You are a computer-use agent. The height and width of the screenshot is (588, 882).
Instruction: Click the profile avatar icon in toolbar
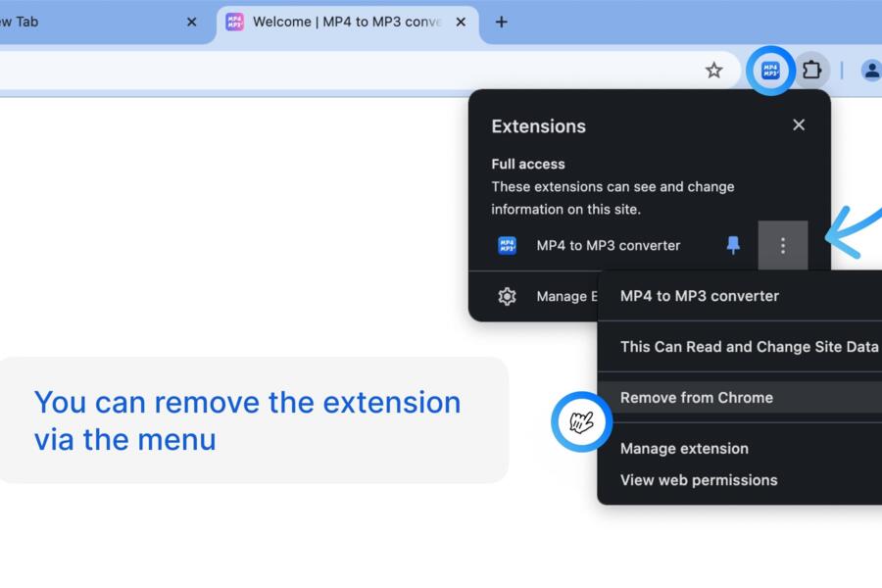click(870, 71)
